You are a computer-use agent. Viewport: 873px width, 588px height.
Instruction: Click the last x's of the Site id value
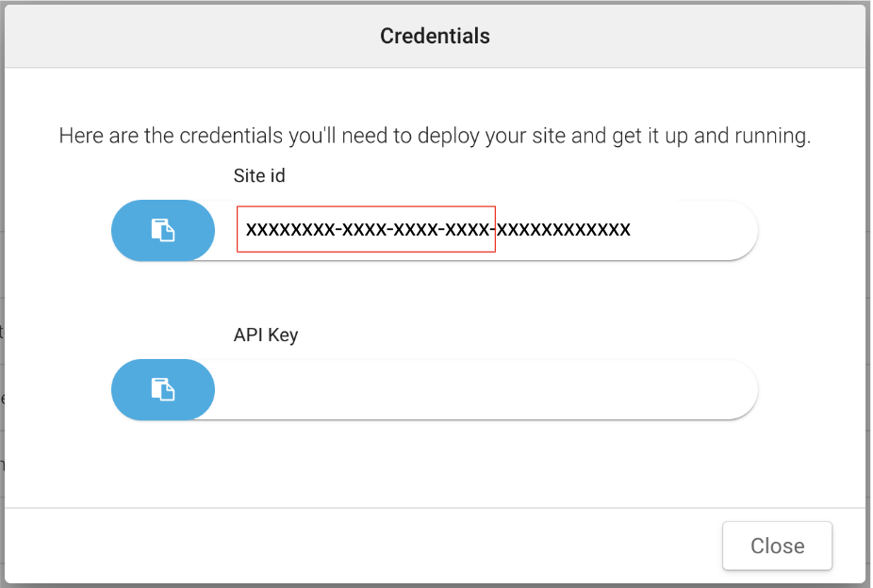(566, 230)
